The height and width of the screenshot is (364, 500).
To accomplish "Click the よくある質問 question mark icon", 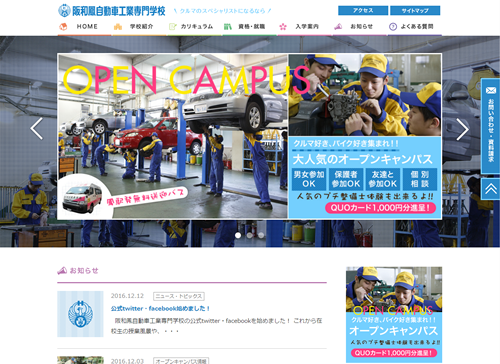I will click(x=393, y=27).
